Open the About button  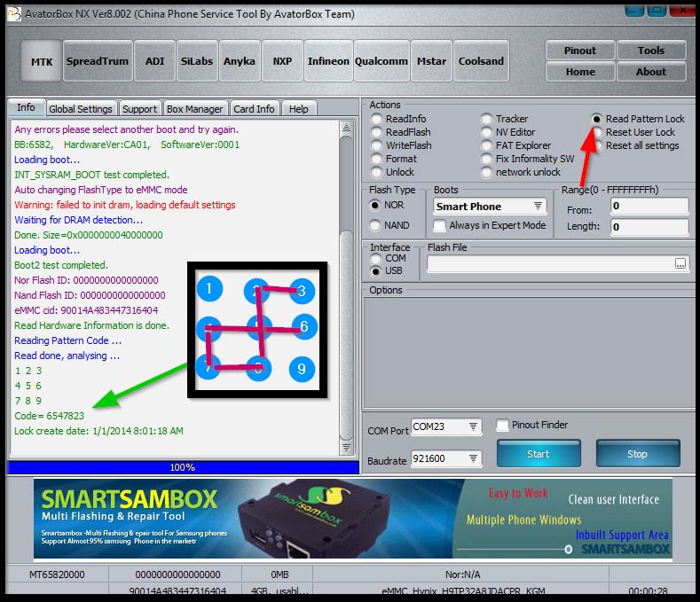(x=651, y=72)
